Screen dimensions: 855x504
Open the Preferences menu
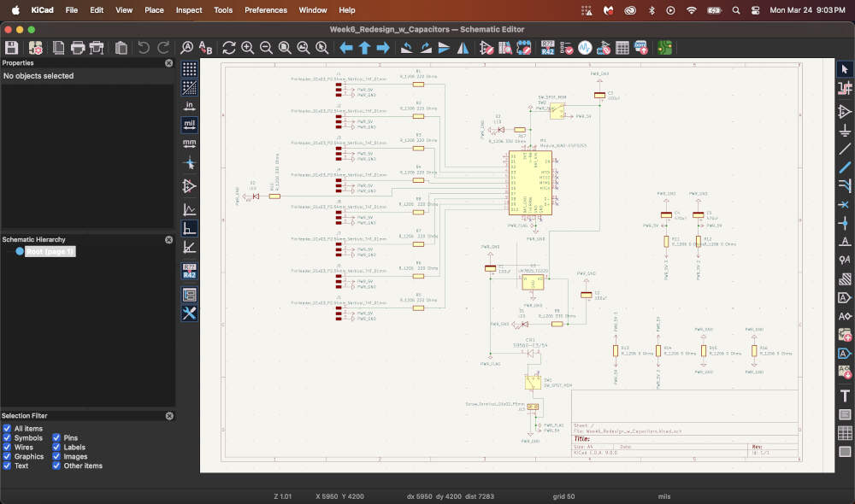click(x=266, y=9)
